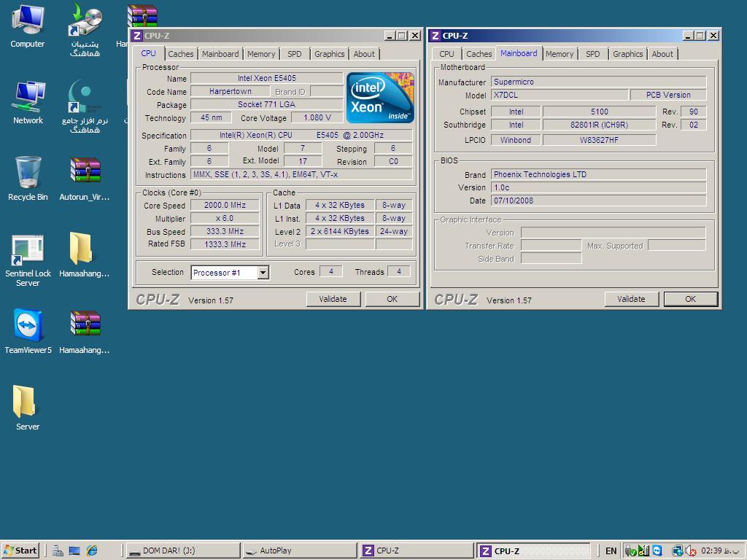
Task: Open Memory tab in left CPU-Z window
Action: click(x=261, y=54)
